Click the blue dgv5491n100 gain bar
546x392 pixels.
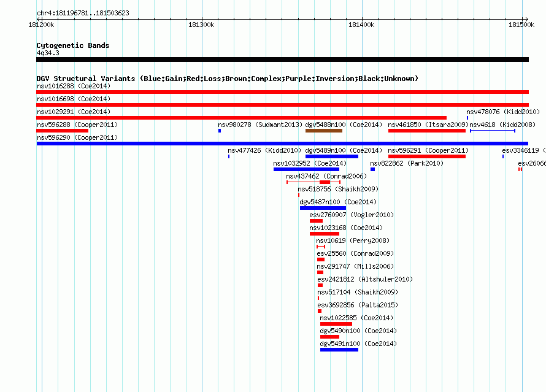click(x=339, y=350)
